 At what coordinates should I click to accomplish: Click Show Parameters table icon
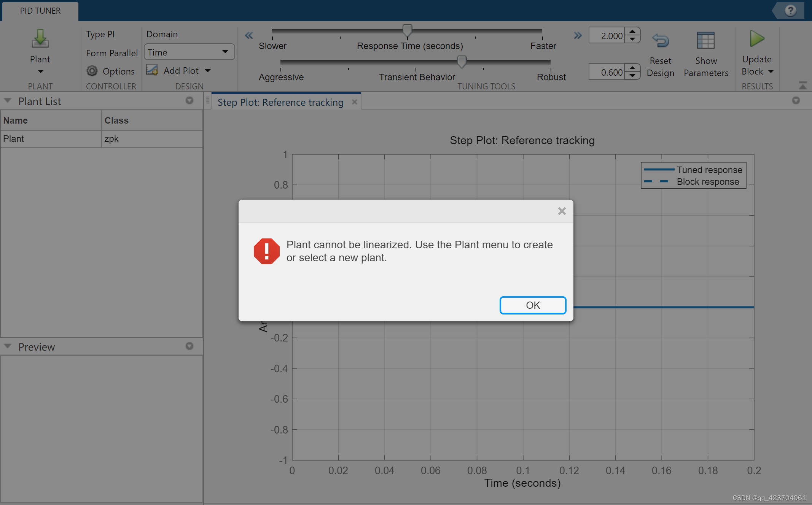point(705,41)
